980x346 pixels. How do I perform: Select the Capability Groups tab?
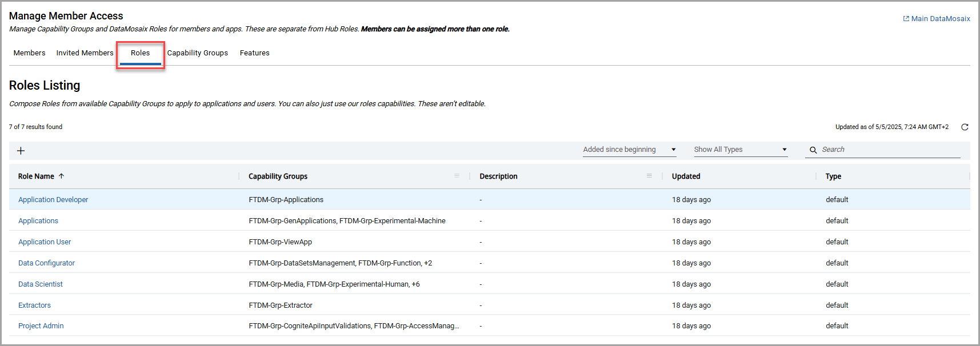(197, 53)
